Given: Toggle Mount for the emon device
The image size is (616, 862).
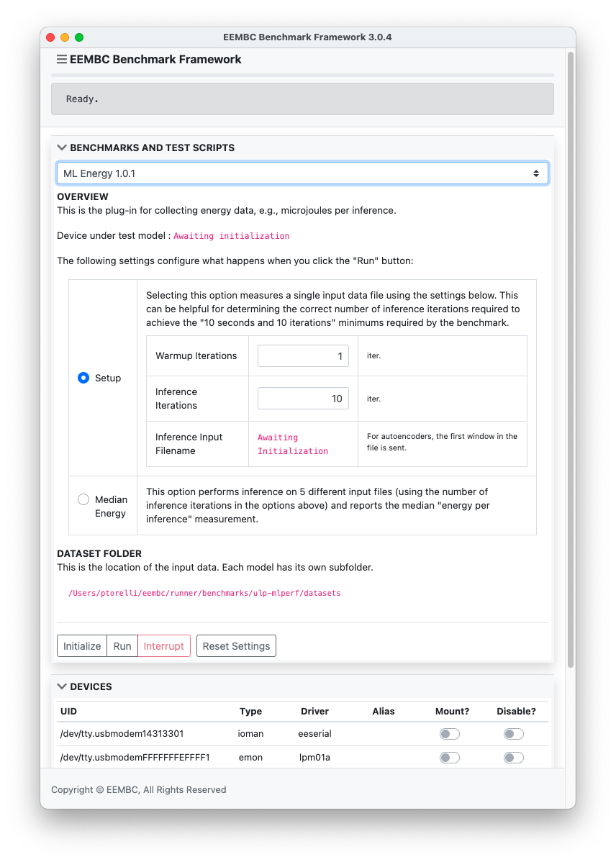Looking at the screenshot, I should click(449, 758).
